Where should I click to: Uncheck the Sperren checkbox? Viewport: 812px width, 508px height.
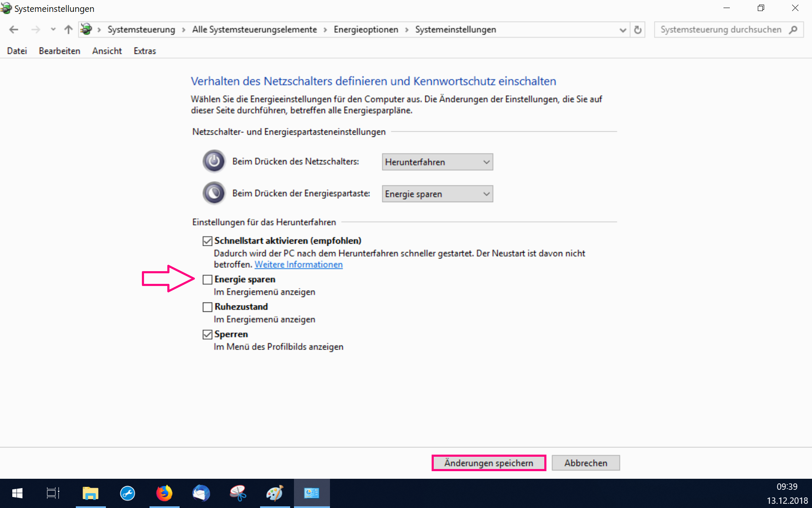207,334
